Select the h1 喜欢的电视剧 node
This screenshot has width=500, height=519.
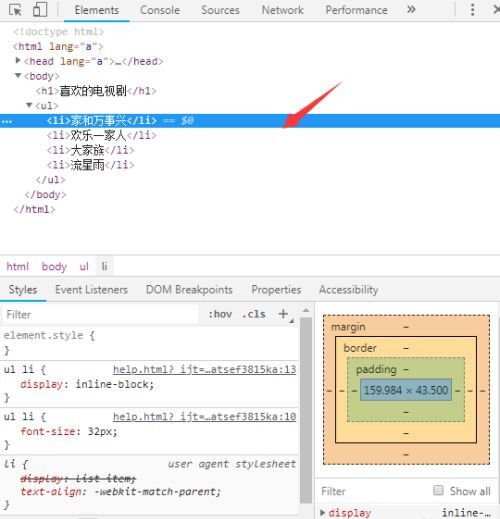[x=96, y=91]
